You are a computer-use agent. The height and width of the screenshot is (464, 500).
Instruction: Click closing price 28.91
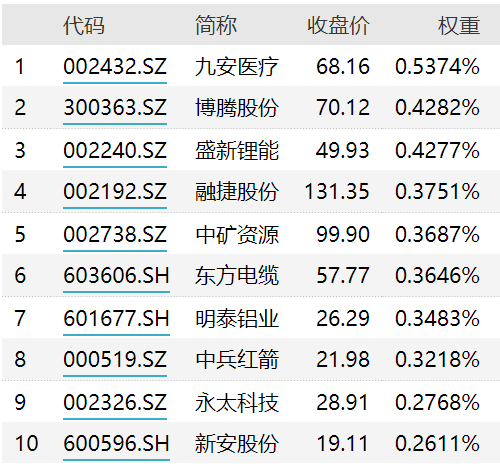tap(342, 402)
